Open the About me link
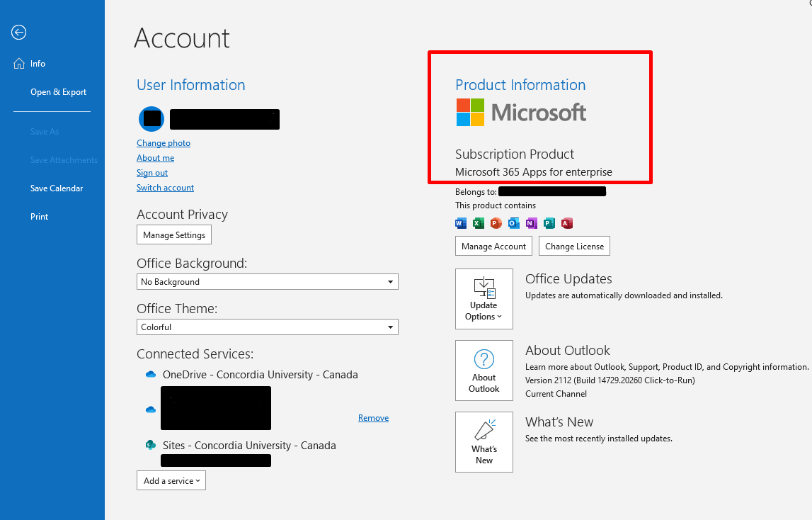The width and height of the screenshot is (812, 520). (155, 158)
